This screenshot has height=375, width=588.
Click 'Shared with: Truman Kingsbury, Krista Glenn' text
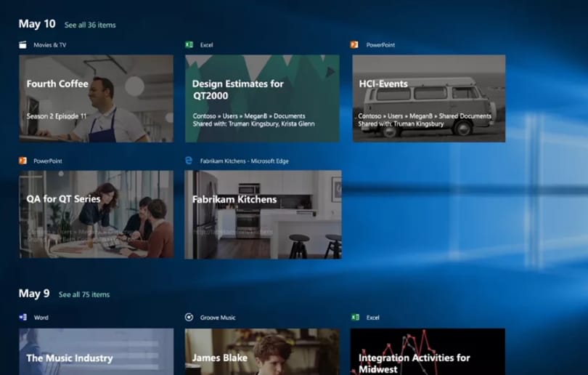click(x=254, y=124)
